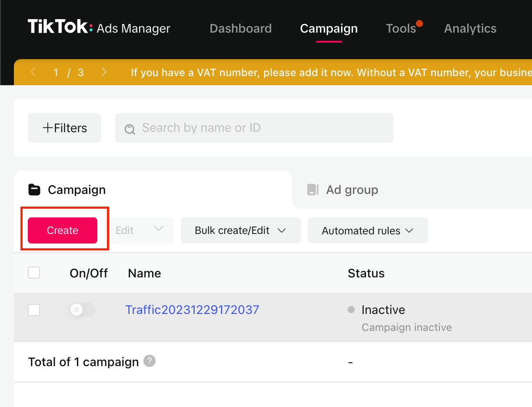The width and height of the screenshot is (532, 407).
Task: Go to previous notification in banner
Action: point(33,72)
